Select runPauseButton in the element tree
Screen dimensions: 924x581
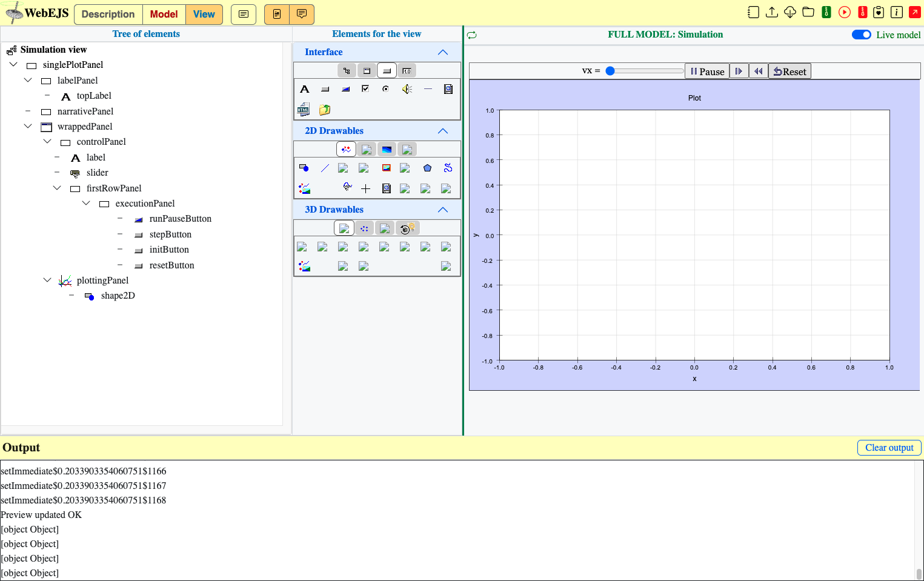(x=181, y=219)
